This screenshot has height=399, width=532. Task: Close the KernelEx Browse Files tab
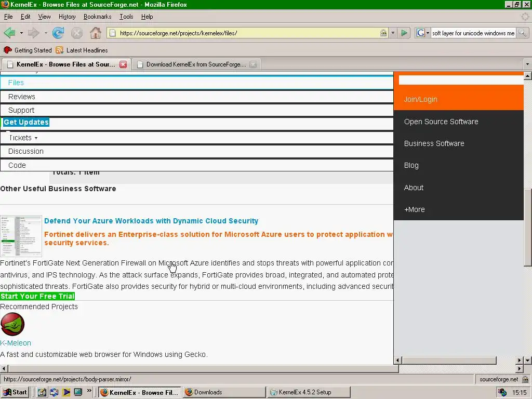point(123,64)
